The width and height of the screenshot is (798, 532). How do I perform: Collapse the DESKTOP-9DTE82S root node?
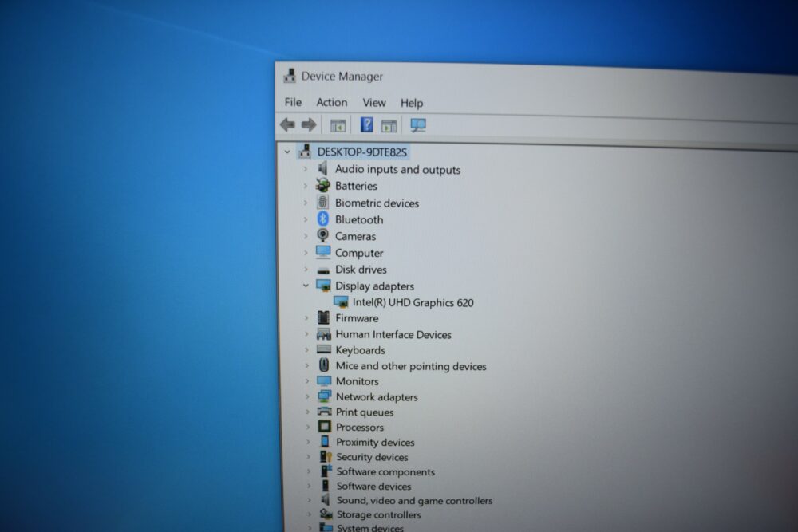(x=287, y=152)
